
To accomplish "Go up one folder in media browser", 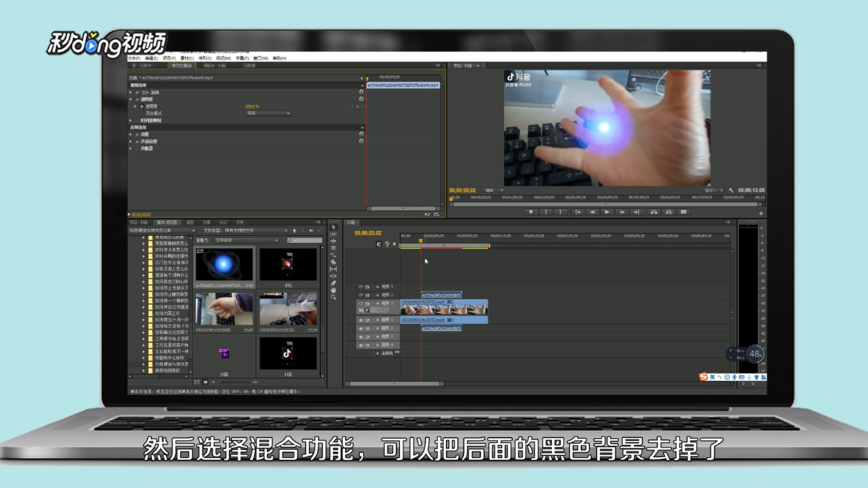I will (x=294, y=230).
